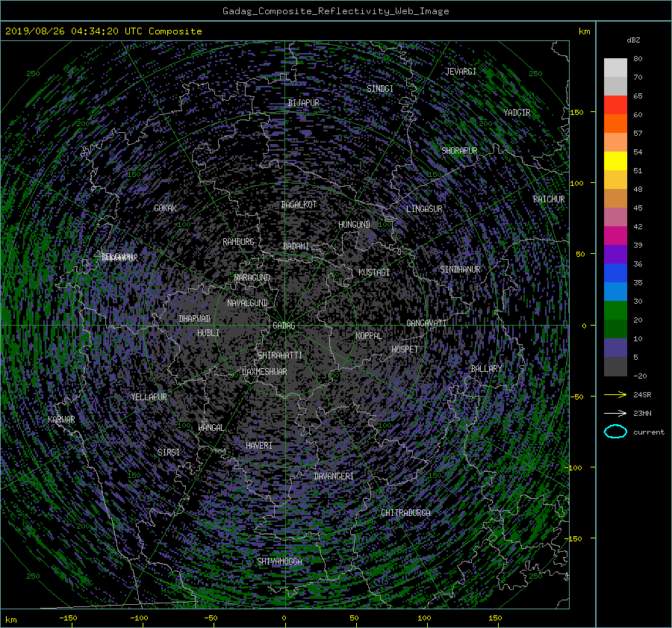Click the RAMDURG city label
The height and width of the screenshot is (628, 672).
pos(238,242)
